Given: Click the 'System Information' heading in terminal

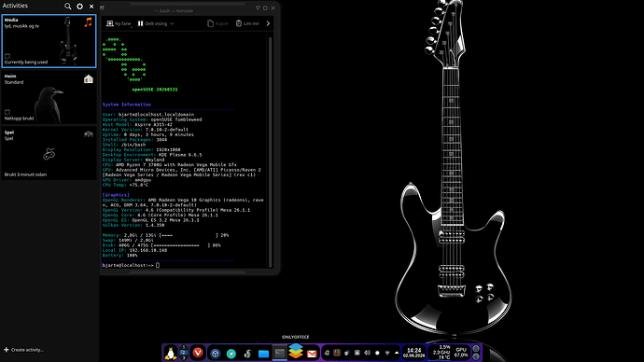Looking at the screenshot, I should coord(127,104).
